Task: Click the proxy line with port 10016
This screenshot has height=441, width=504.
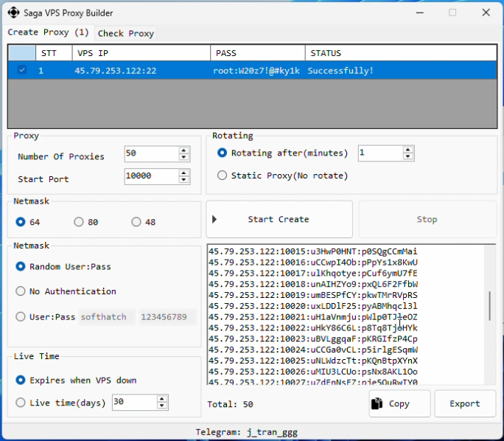Action: (x=313, y=263)
